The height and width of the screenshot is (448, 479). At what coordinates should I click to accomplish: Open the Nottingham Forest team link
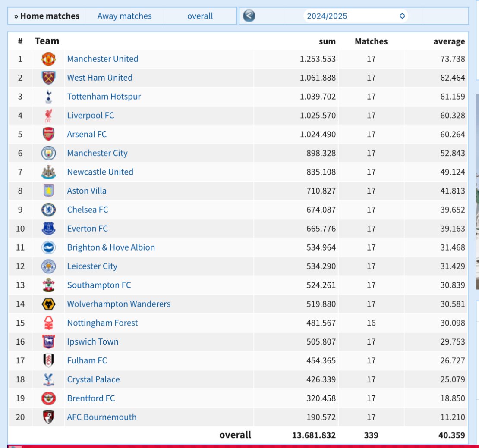click(103, 323)
